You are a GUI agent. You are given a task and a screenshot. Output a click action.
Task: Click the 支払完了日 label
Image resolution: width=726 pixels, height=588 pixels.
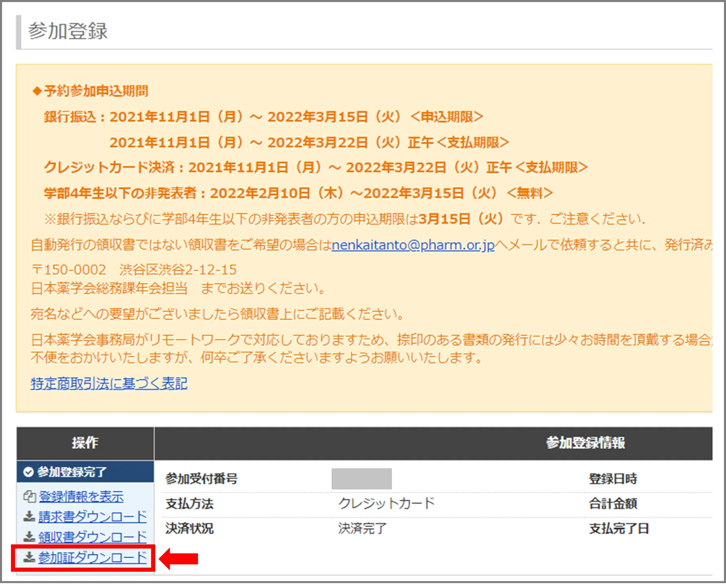click(618, 529)
